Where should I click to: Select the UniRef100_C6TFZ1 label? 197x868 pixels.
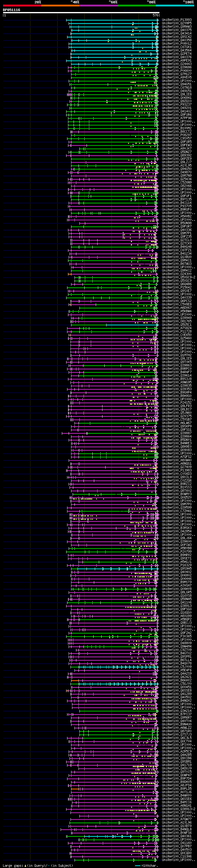177,250
